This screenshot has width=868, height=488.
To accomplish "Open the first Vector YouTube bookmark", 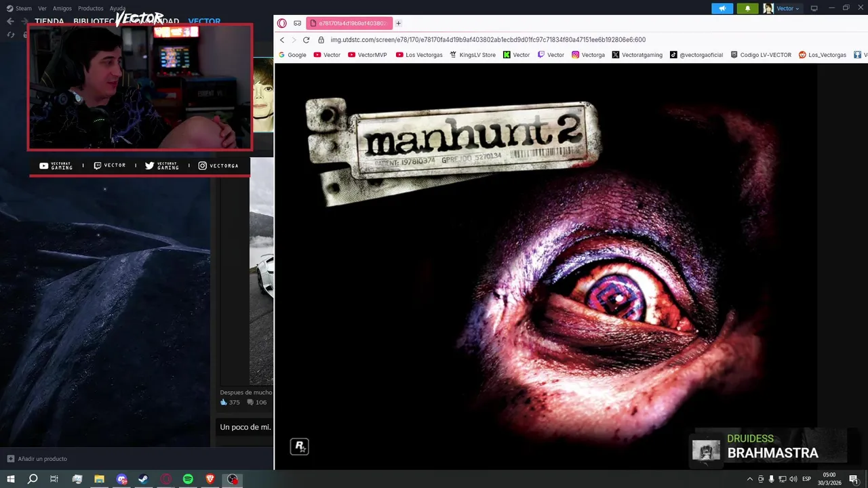I will (327, 55).
